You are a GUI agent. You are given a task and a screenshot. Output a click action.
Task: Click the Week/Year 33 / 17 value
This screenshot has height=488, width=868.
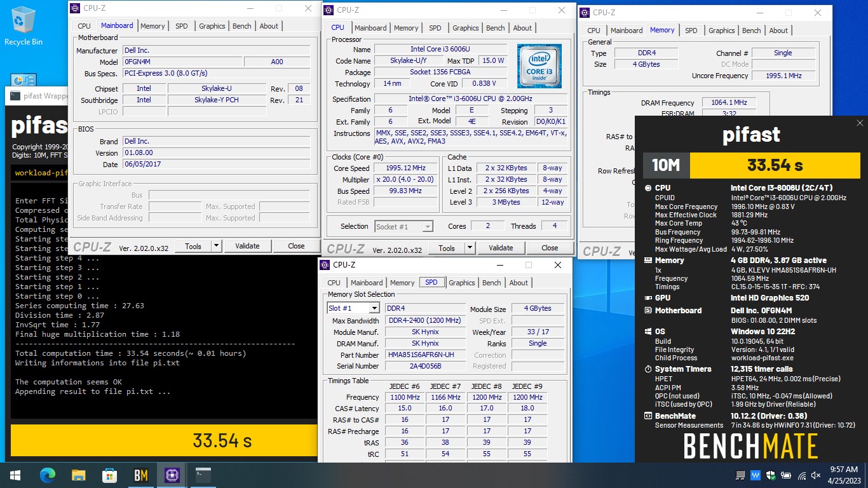coord(538,332)
